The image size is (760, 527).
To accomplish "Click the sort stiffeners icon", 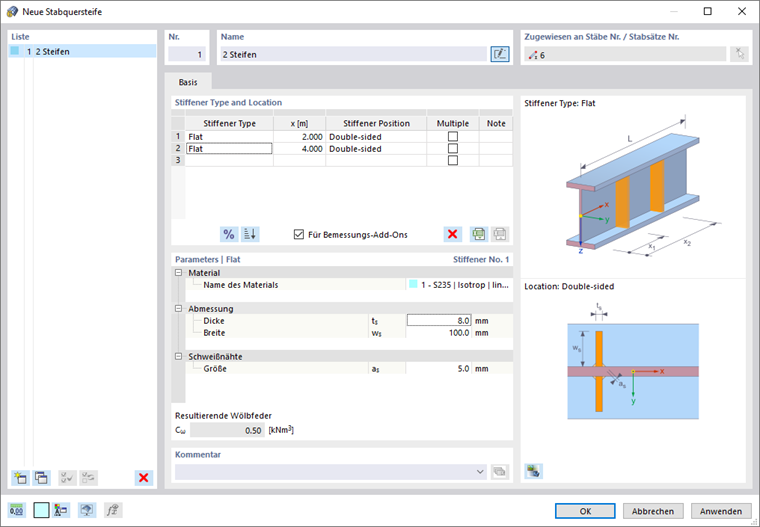I will point(251,234).
